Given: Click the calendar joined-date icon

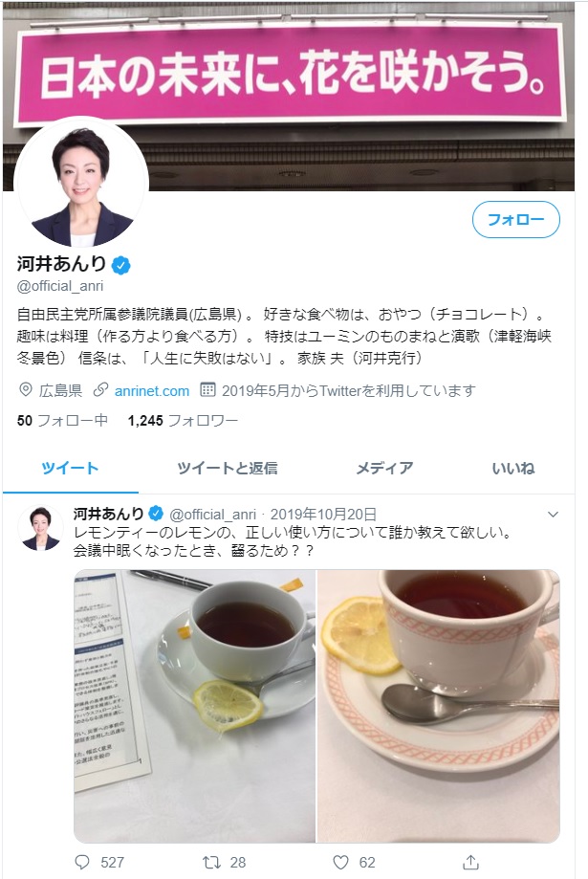Looking at the screenshot, I should [x=207, y=390].
